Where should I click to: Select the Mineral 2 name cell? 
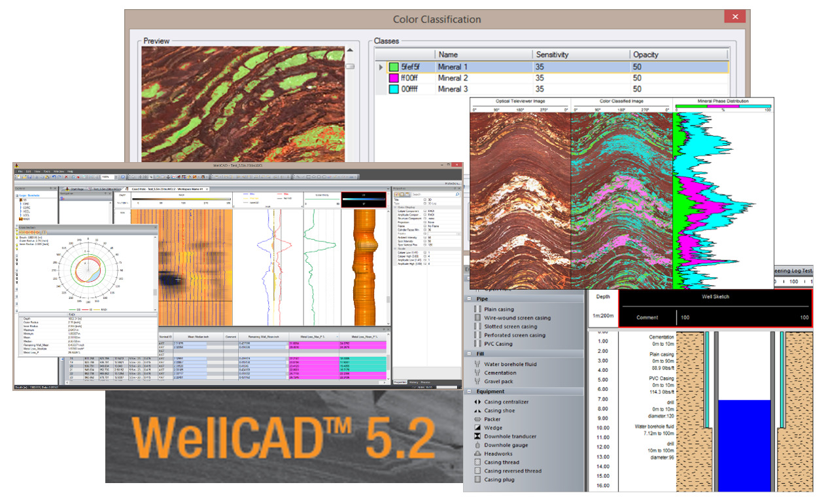483,78
